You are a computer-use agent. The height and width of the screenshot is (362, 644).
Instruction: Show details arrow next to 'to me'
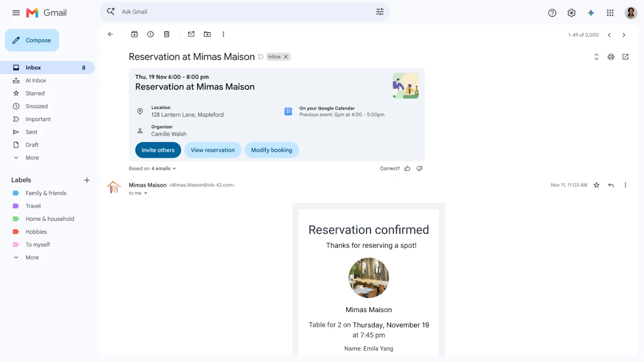146,194
